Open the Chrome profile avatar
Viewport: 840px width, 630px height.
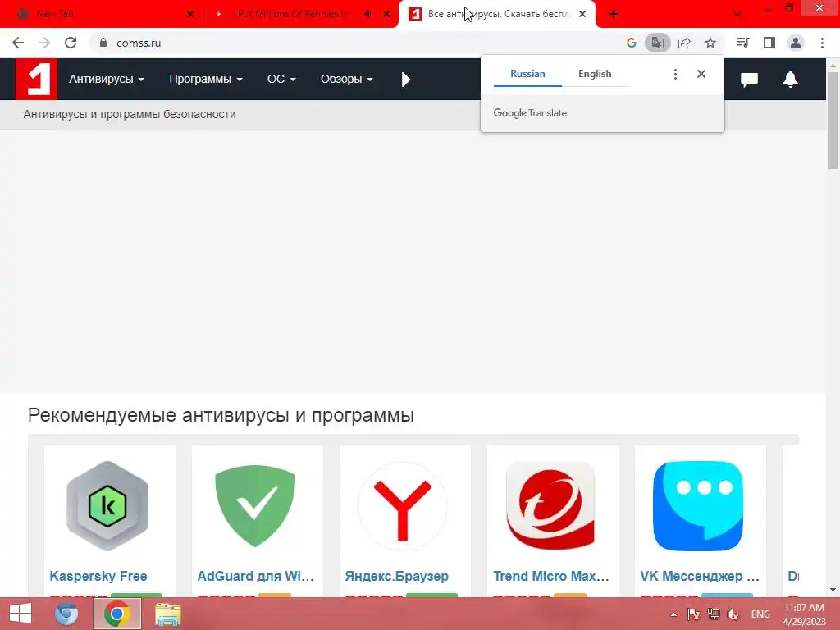coord(796,43)
